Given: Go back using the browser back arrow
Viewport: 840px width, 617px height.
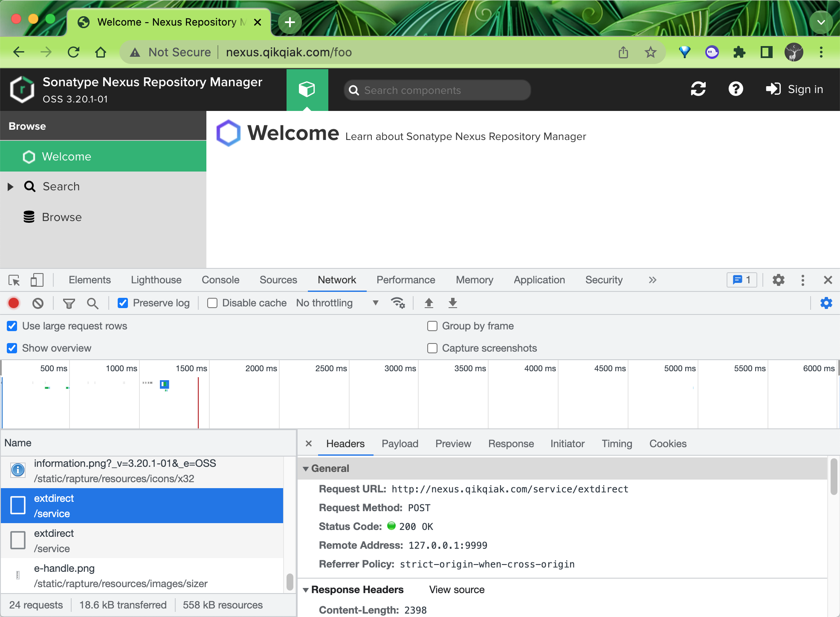Looking at the screenshot, I should point(19,52).
